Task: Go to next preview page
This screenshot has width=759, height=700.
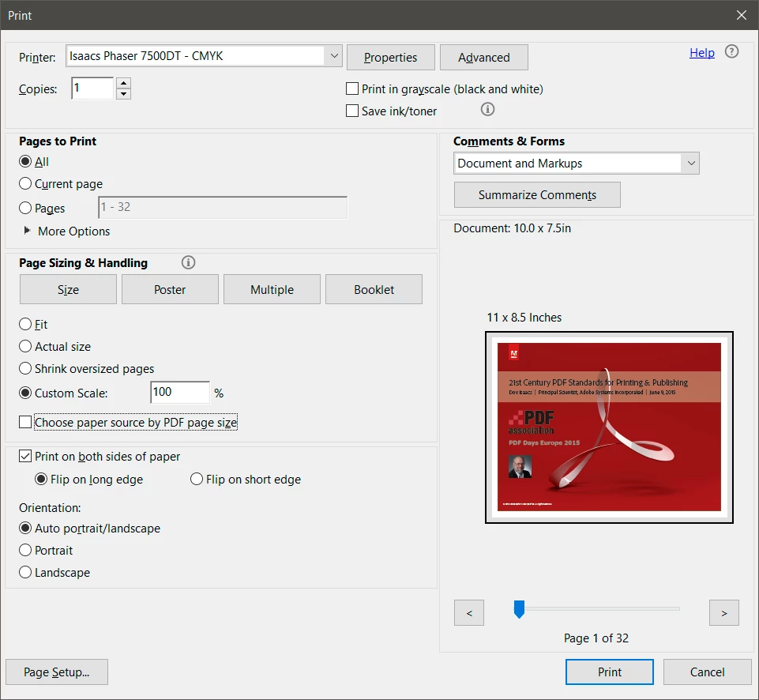Action: 724,613
